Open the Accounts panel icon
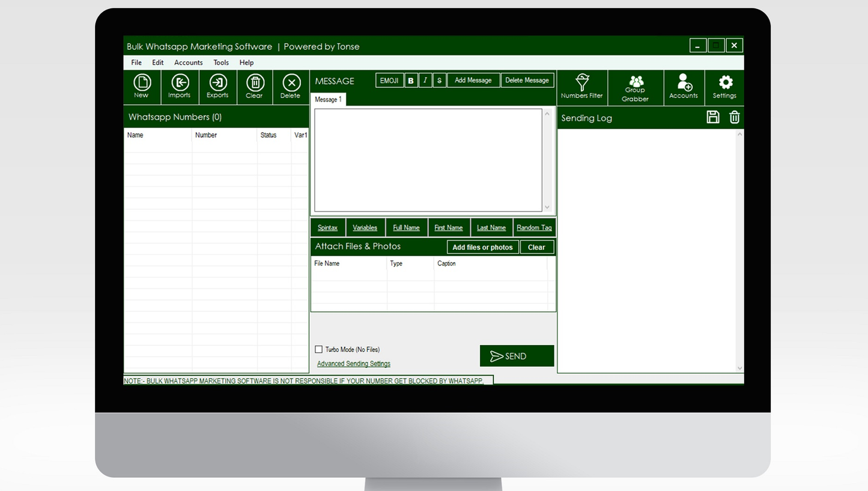This screenshot has height=491, width=868. tap(684, 87)
